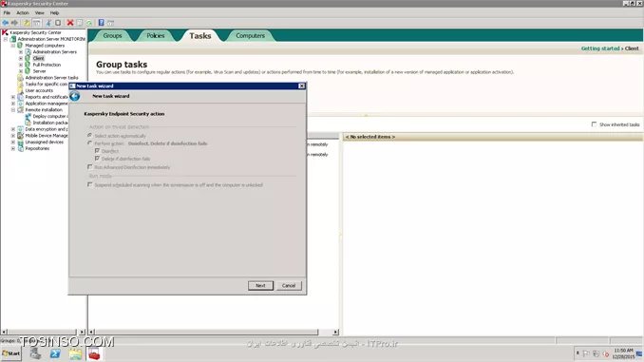Click the red toolbox taskbar icon
Image resolution: width=644 pixels, height=362 pixels.
tap(94, 353)
